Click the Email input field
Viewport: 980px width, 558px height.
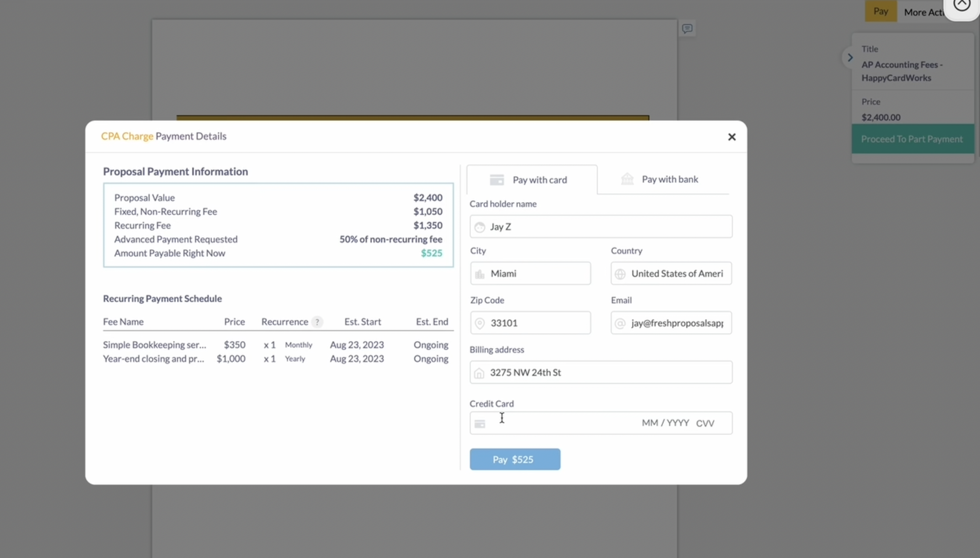(677, 323)
